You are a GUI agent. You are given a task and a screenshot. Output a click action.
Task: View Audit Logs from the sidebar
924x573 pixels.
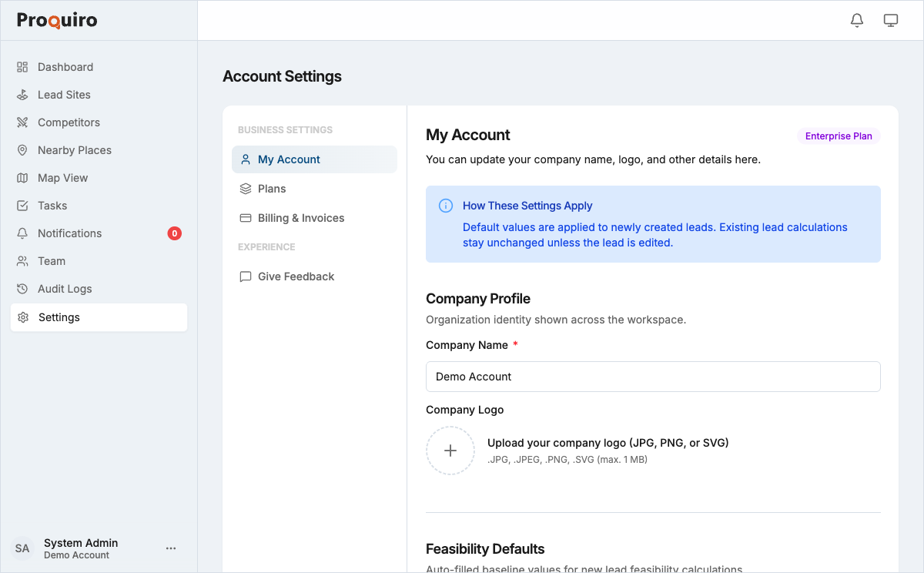(x=64, y=289)
